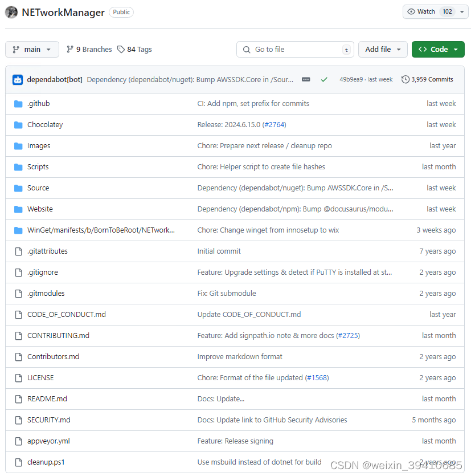
Task: Open the Source folder icon
Action: click(x=18, y=188)
